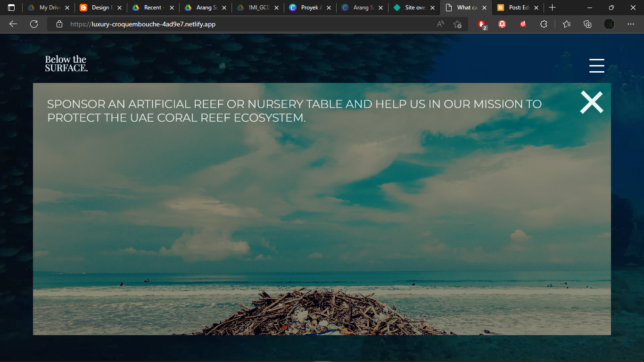Click the Sponsor an artificial reef heading text
Image resolution: width=644 pixels, height=362 pixels.
295,111
